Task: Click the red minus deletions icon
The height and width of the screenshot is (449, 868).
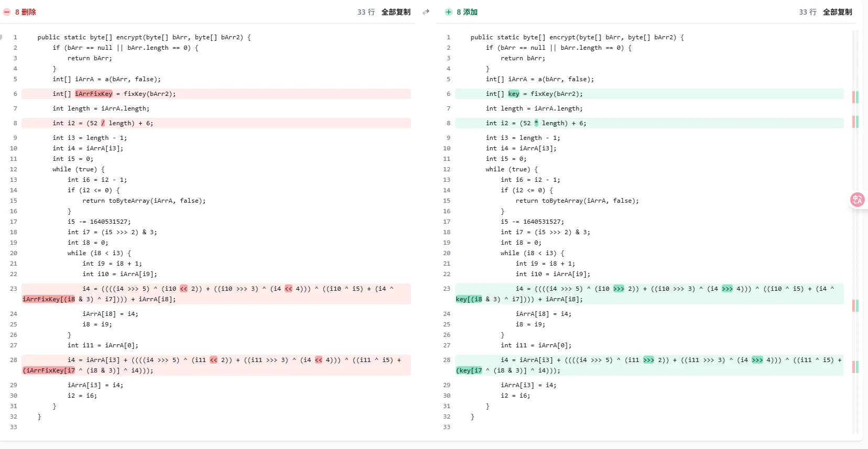Action: tap(7, 12)
